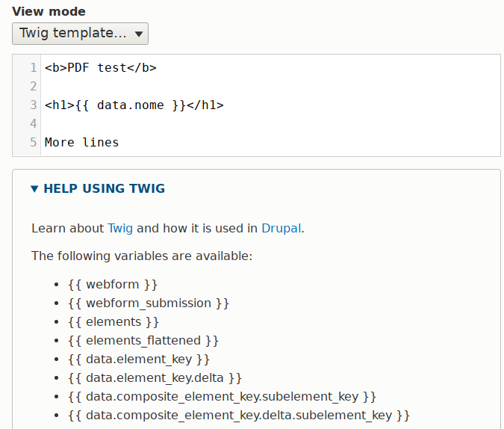Follow the Drupal link

tap(281, 228)
